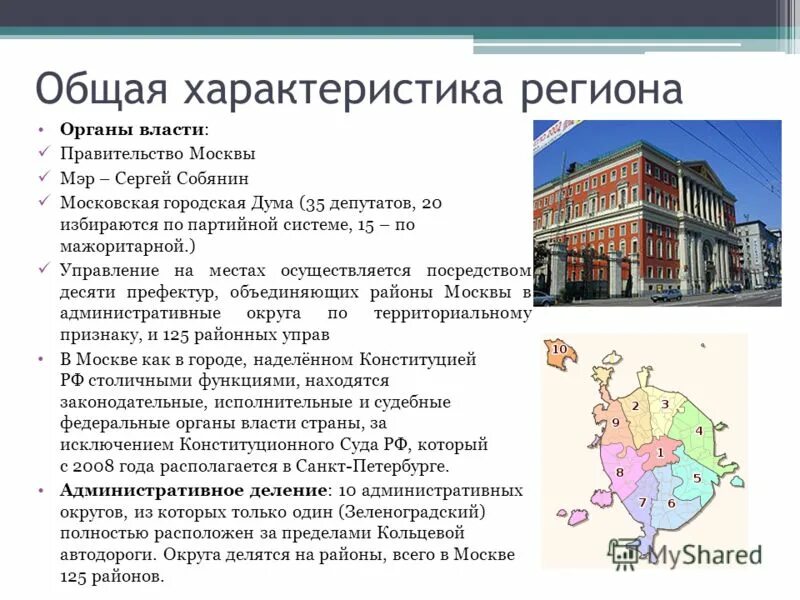Click the MyShared easel logo icon

click(626, 551)
